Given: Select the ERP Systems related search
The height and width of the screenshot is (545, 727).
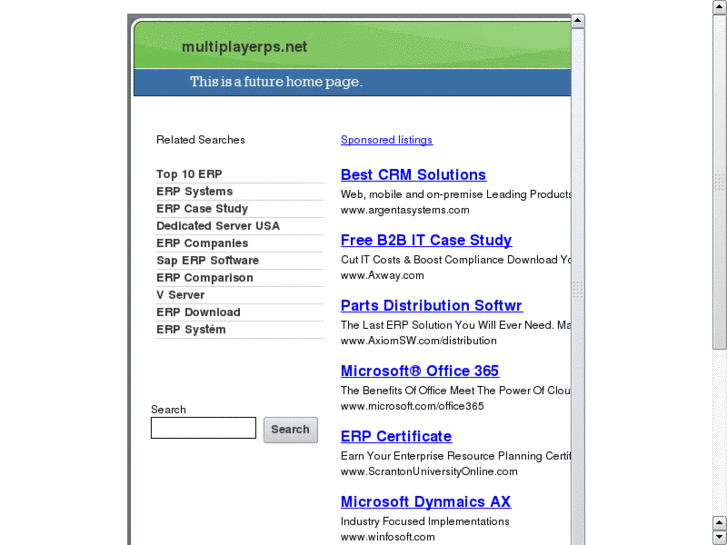Looking at the screenshot, I should coord(194,191).
